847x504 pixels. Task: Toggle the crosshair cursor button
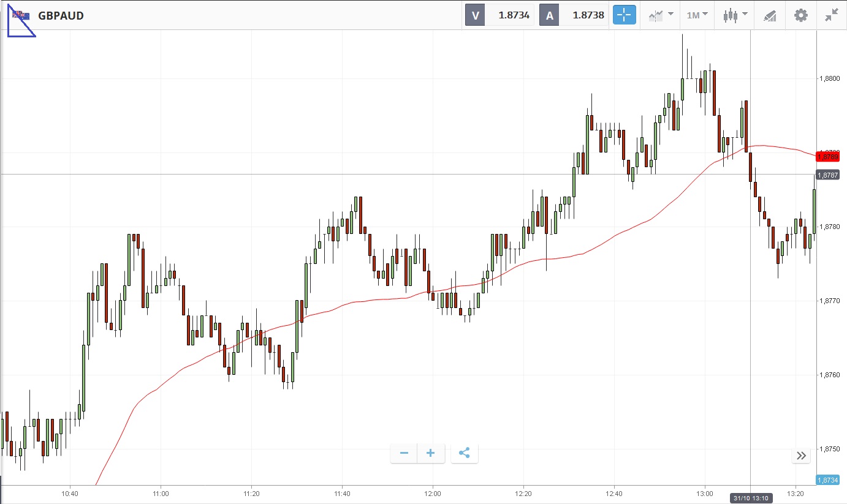[625, 15]
